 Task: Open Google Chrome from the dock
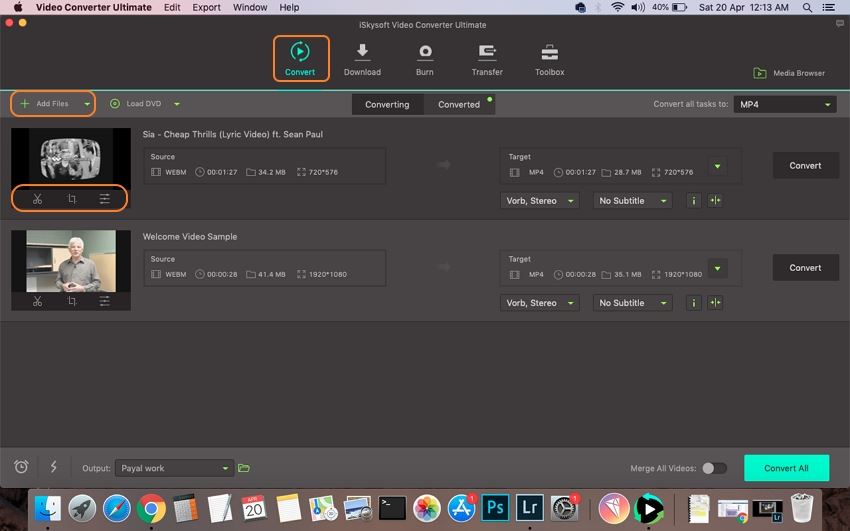click(151, 509)
